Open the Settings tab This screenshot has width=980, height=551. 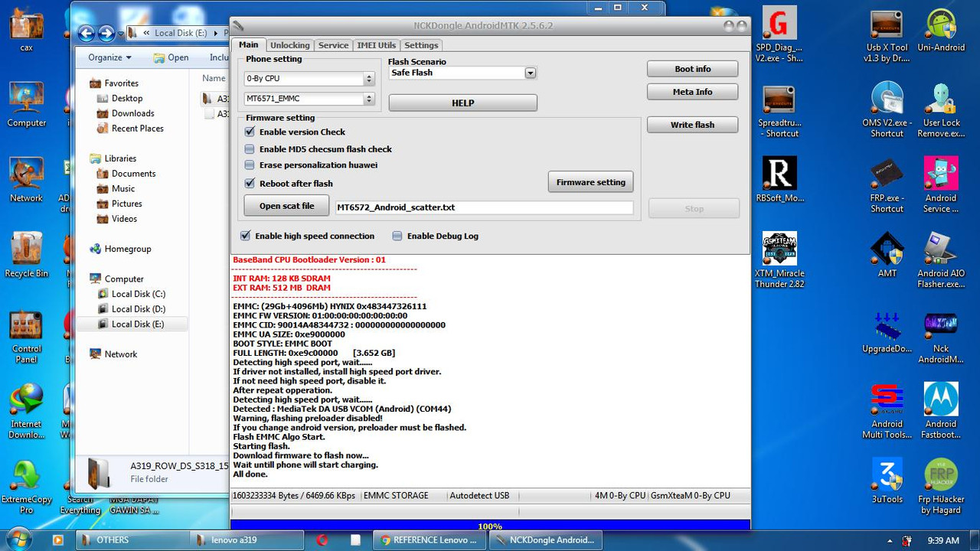click(x=421, y=45)
